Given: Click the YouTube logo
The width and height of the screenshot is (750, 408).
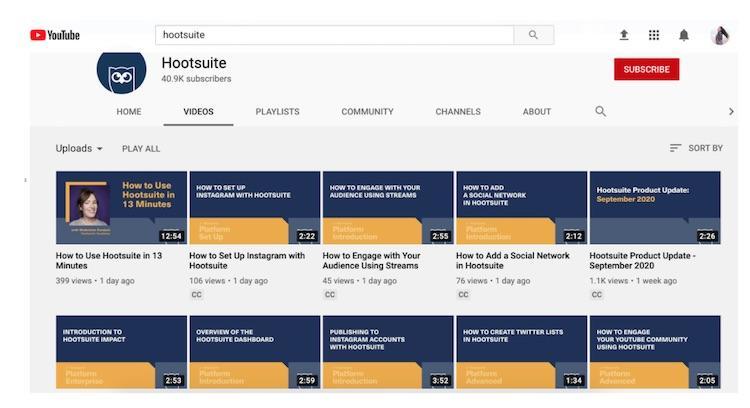Looking at the screenshot, I should 55,35.
